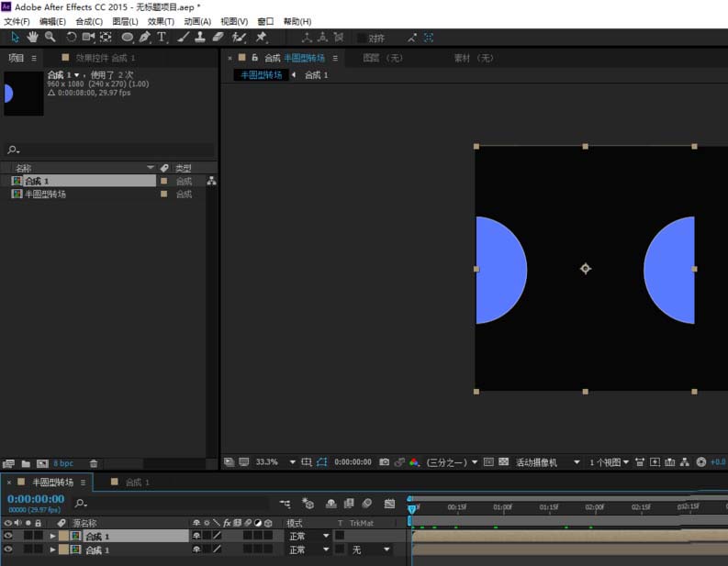Image resolution: width=728 pixels, height=566 pixels.
Task: Select the Horizontal Type tool
Action: 162,37
